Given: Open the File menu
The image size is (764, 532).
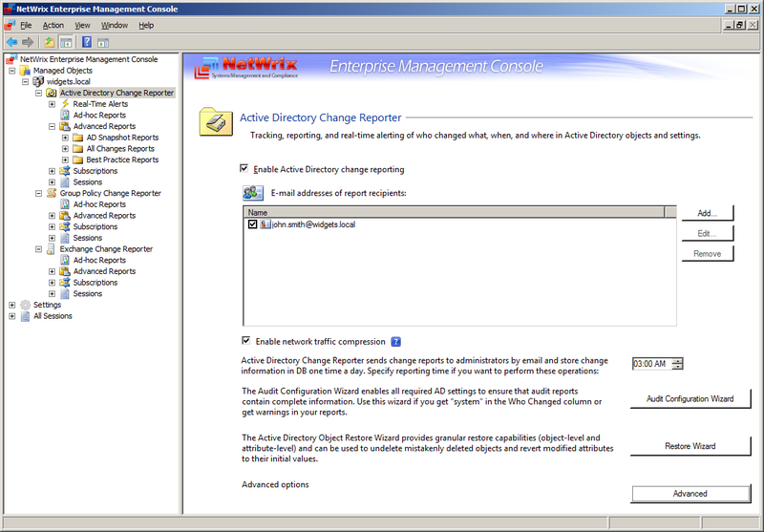Looking at the screenshot, I should tap(26, 26).
